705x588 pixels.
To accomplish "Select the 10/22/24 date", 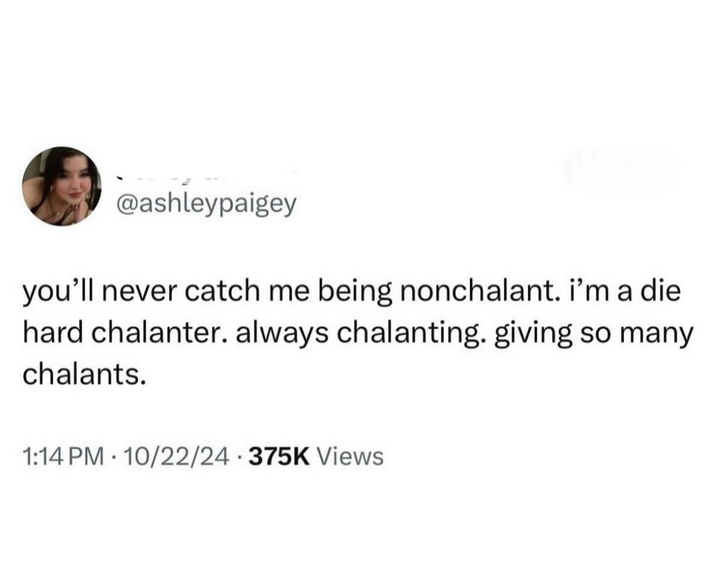I will pos(177,457).
